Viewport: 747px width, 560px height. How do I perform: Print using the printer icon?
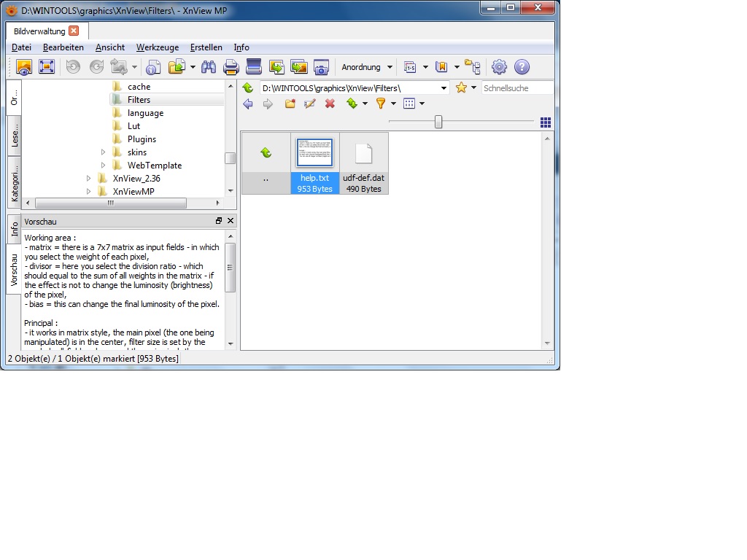click(231, 67)
